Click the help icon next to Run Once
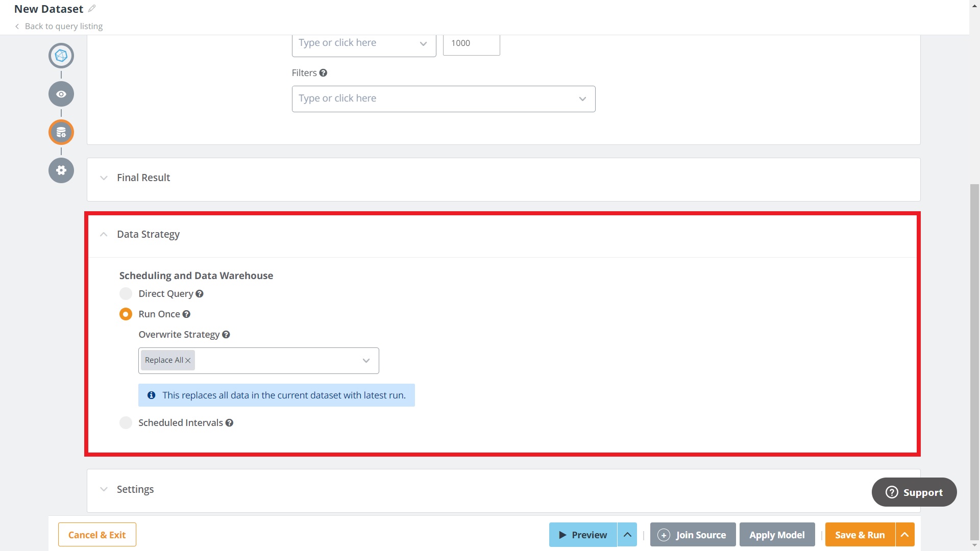Image resolution: width=980 pixels, height=551 pixels. [x=186, y=314]
